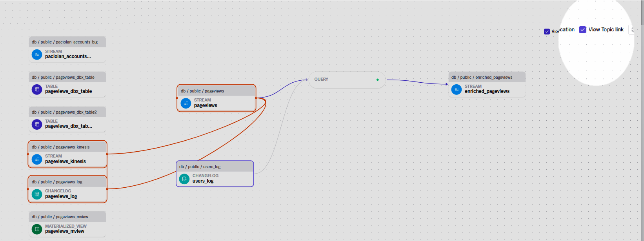Click the enriched_pageviews stream icon
This screenshot has width=644, height=241.
(457, 89)
